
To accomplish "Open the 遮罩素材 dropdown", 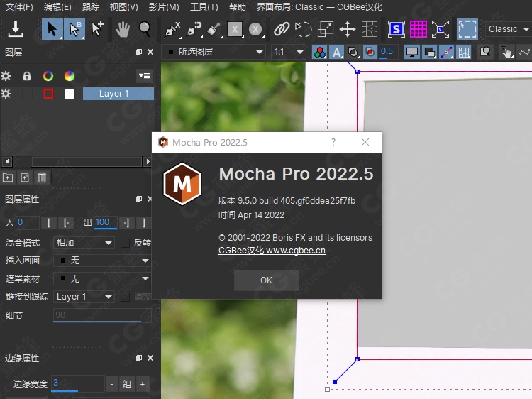I will click(x=101, y=279).
